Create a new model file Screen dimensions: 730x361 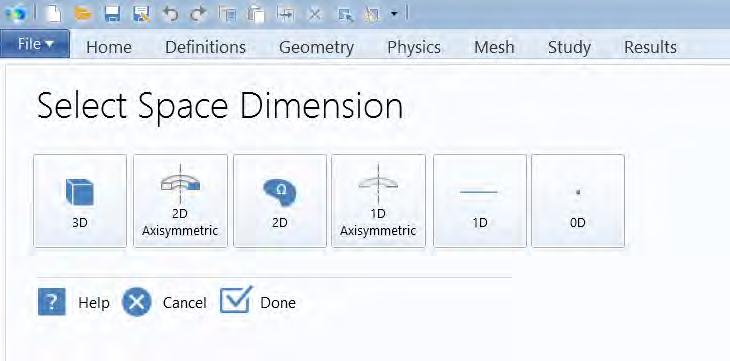point(54,14)
